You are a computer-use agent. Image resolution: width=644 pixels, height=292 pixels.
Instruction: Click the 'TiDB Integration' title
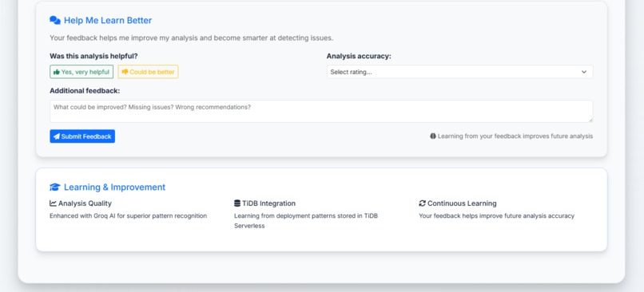(x=268, y=203)
